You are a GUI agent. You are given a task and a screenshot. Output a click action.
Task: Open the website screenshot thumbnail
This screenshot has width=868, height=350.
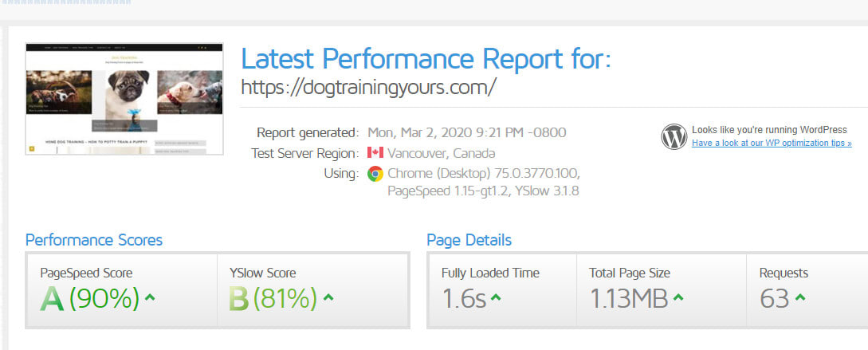point(124,99)
